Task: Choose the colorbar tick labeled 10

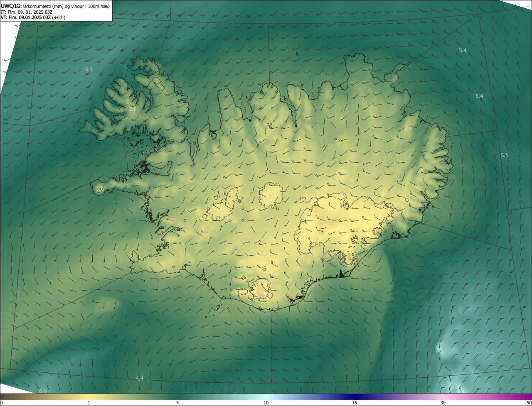Action: click(266, 403)
